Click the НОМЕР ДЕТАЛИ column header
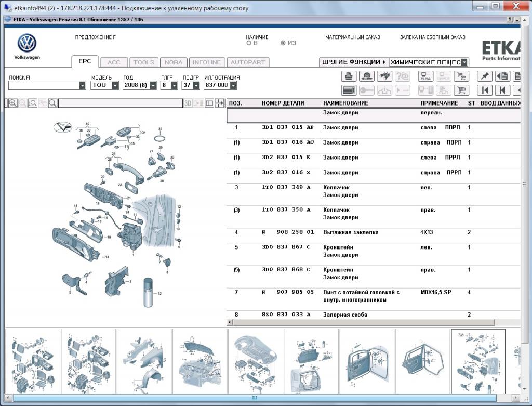Viewport: 532px width, 406px height. click(x=283, y=103)
